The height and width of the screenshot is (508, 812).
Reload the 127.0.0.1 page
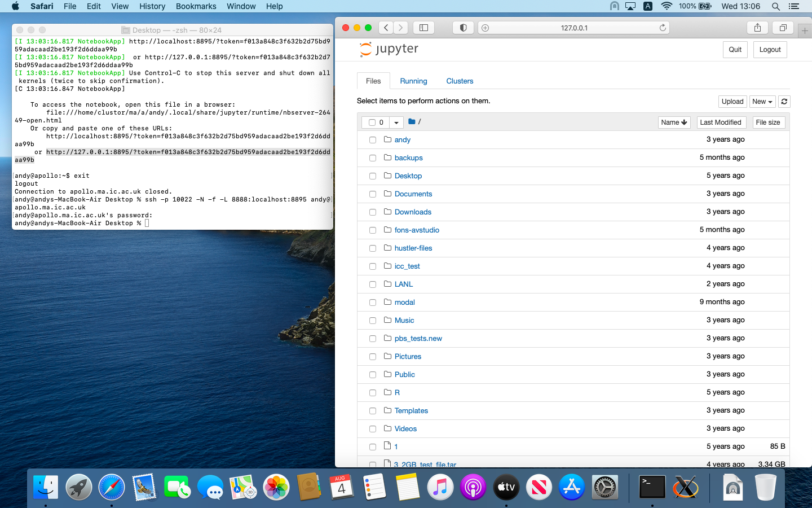[663, 28]
